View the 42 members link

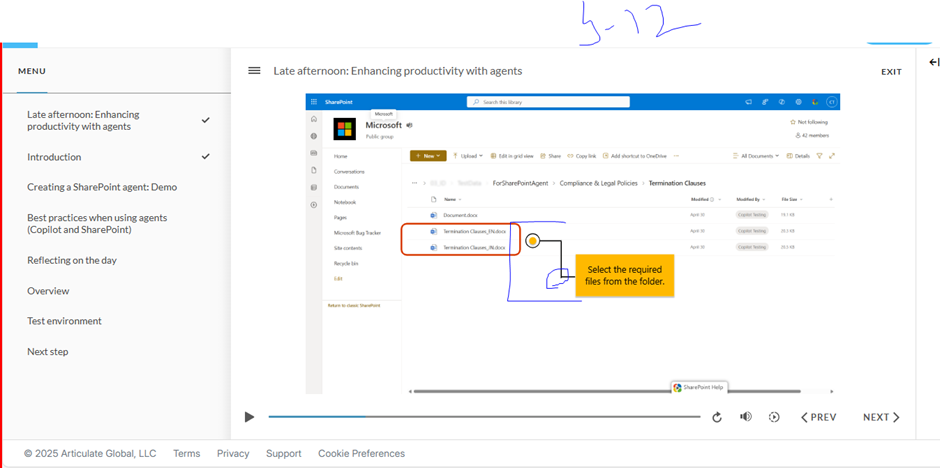(812, 135)
